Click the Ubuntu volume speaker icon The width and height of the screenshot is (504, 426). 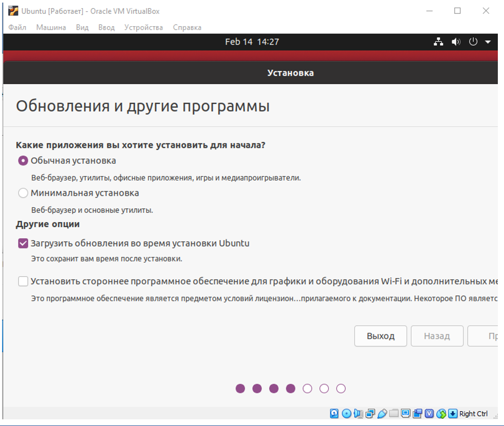(456, 42)
